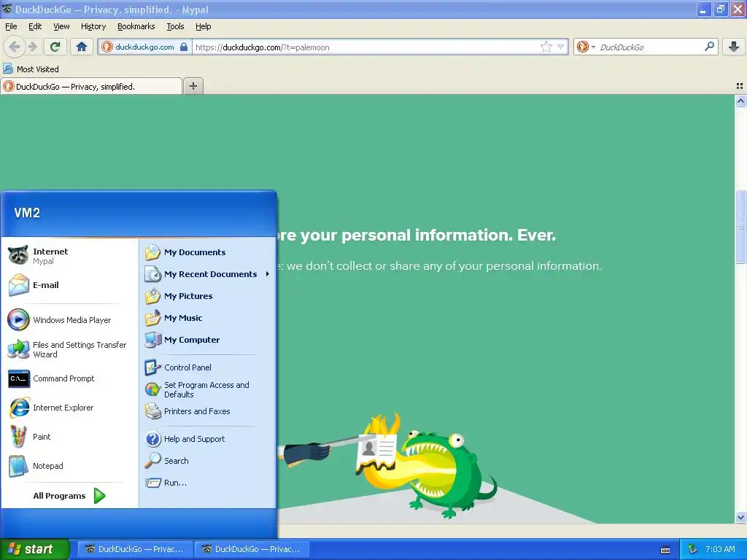The width and height of the screenshot is (747, 560).
Task: Open the View menu
Action: (61, 26)
